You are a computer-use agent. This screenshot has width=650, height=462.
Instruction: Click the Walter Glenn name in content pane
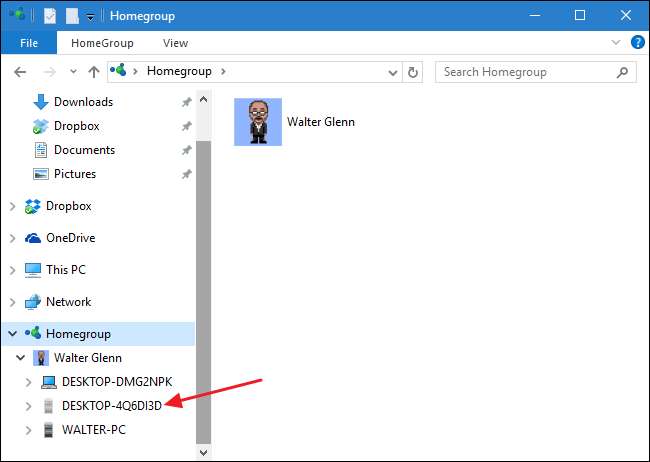pos(321,122)
